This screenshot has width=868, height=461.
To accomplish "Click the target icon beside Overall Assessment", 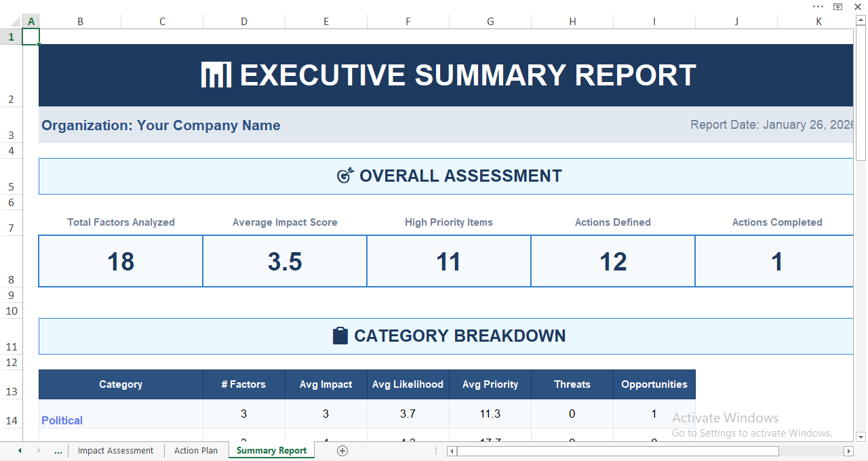I will [345, 176].
